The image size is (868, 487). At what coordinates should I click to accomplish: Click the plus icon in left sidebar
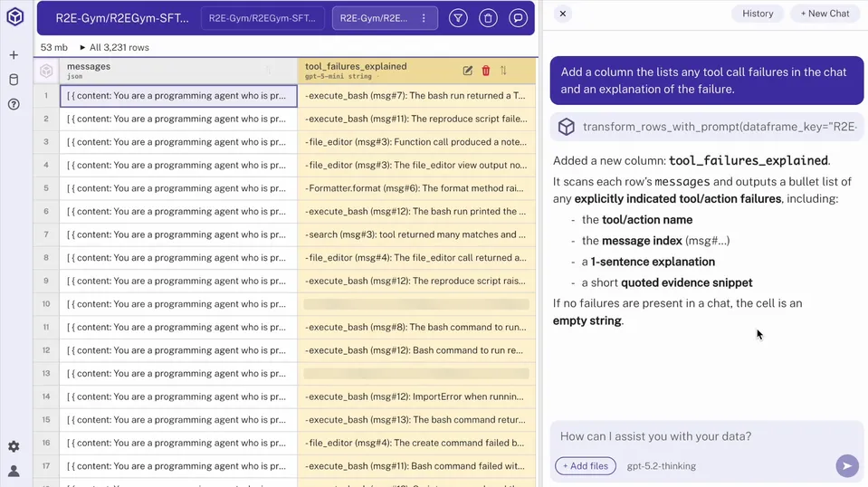14,55
